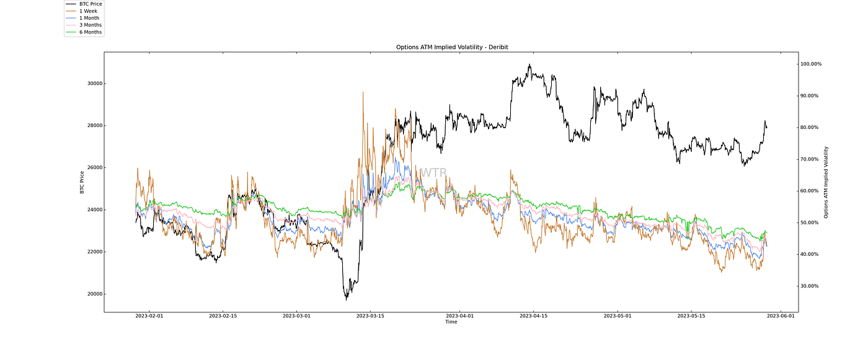This screenshot has height=347, width=868.
Task: Click the 2023-05-15 date tick
Action: click(691, 315)
